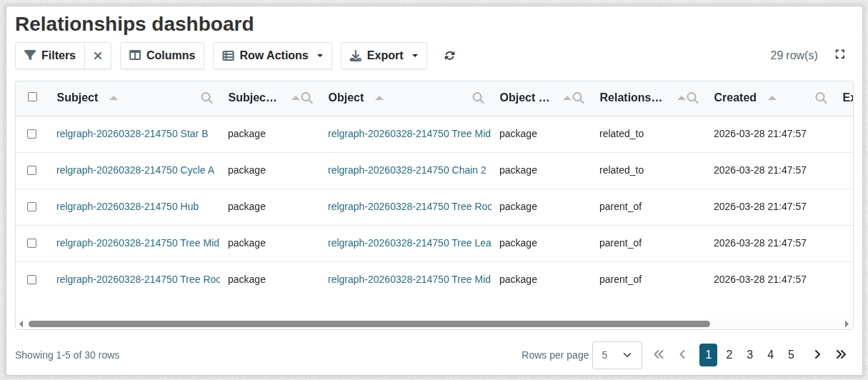868x380 pixels.
Task: Click the refresh table icon
Action: click(449, 56)
